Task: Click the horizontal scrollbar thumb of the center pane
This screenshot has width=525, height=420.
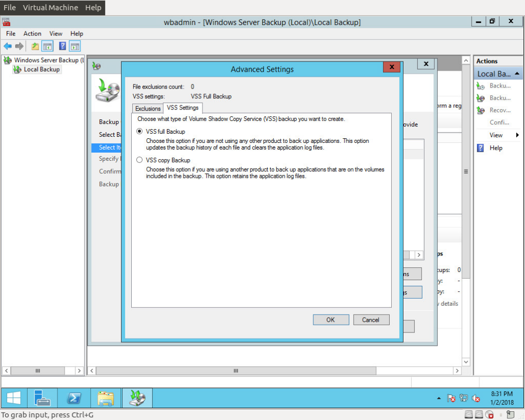Action: click(x=236, y=370)
